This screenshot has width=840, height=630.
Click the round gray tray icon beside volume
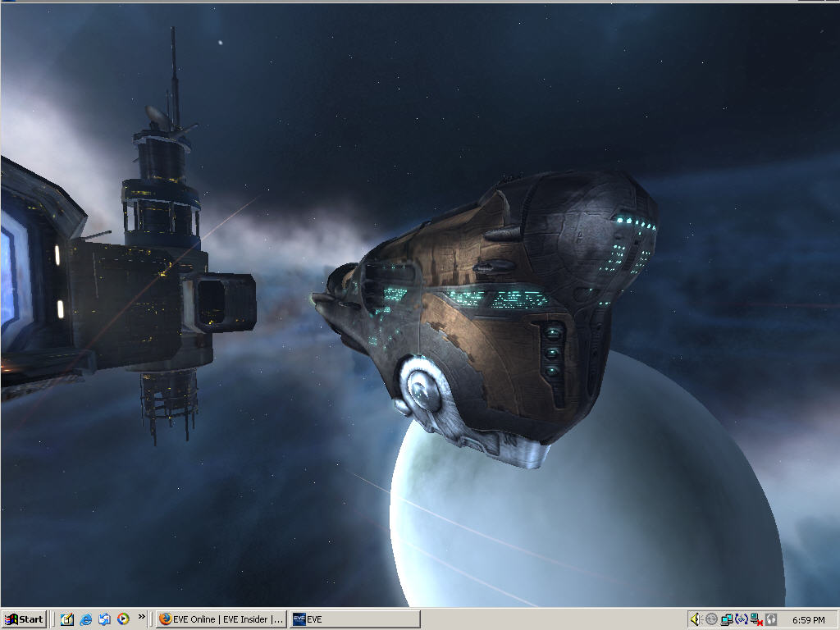coord(711,619)
